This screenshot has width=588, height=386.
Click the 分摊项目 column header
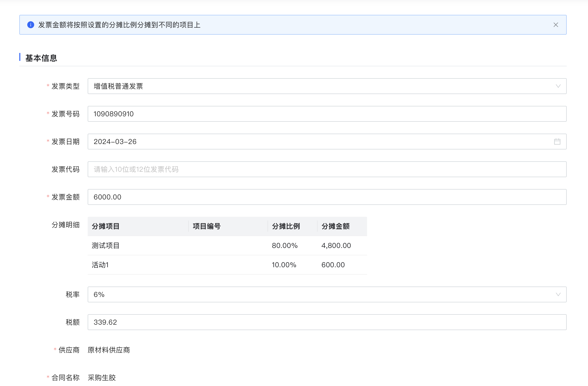click(106, 226)
